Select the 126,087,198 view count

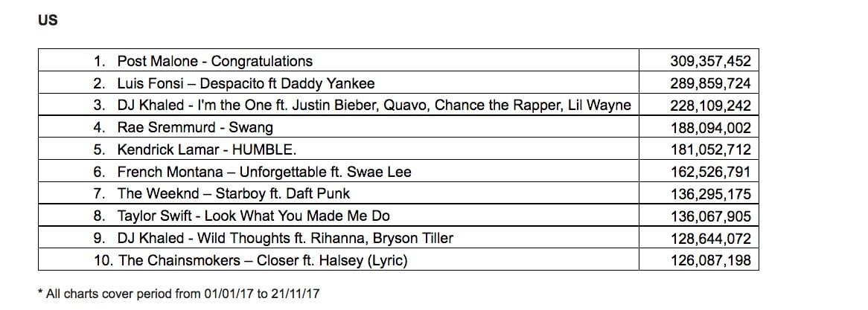(710, 261)
